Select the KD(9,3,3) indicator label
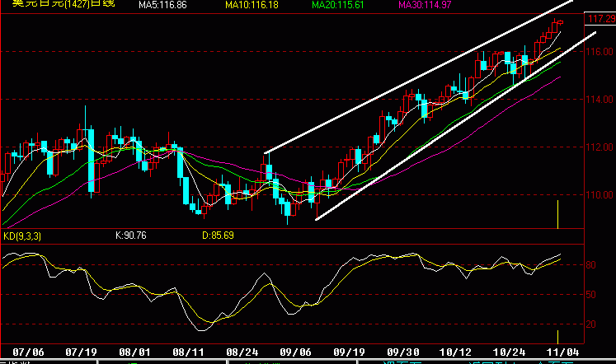Viewport: 616px width, 364px height. [22, 236]
